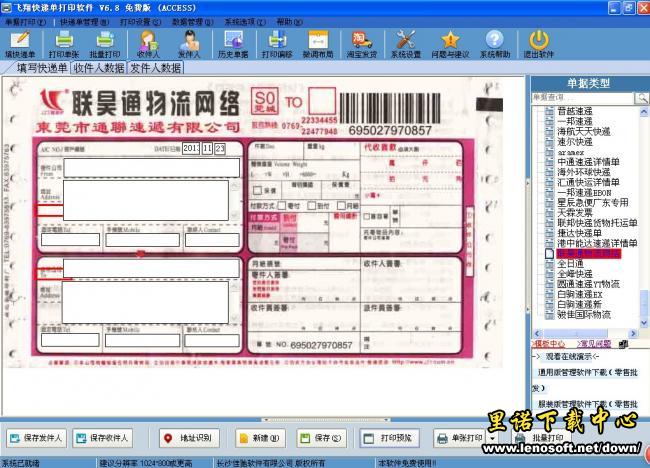Click the search magnifier in 单据类型 panel

tap(642, 98)
